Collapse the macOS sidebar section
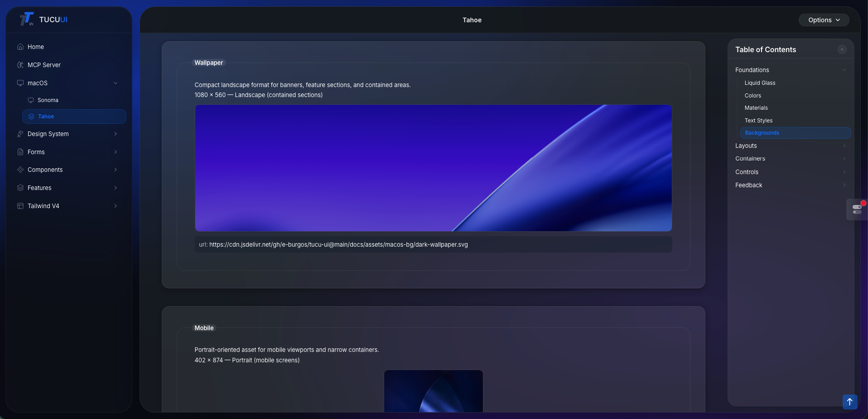This screenshot has height=419, width=868. click(116, 83)
